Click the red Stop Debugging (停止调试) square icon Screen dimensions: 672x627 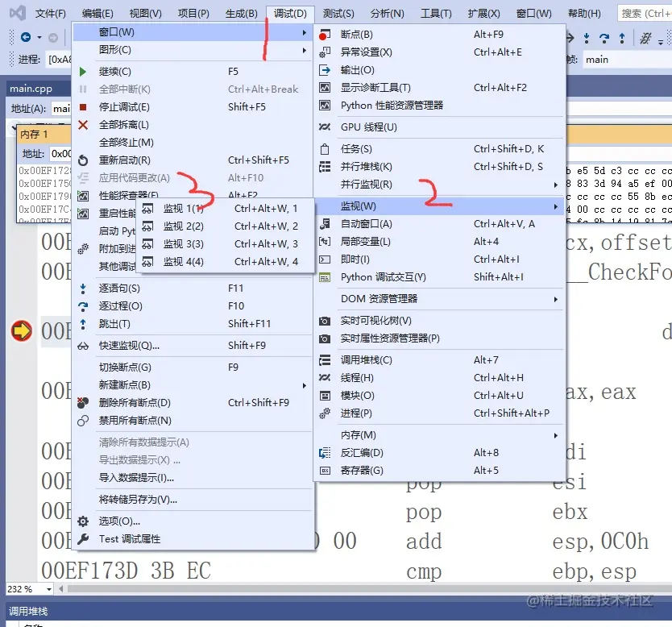click(83, 107)
